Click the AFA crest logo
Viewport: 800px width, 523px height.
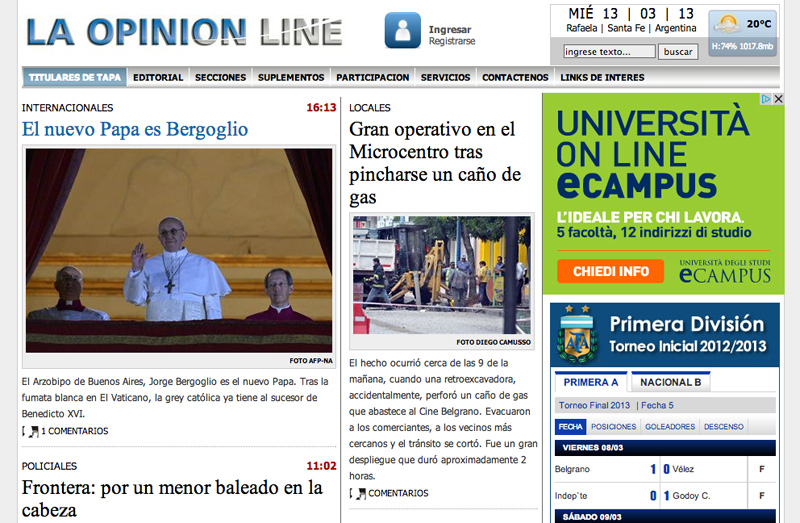(578, 335)
